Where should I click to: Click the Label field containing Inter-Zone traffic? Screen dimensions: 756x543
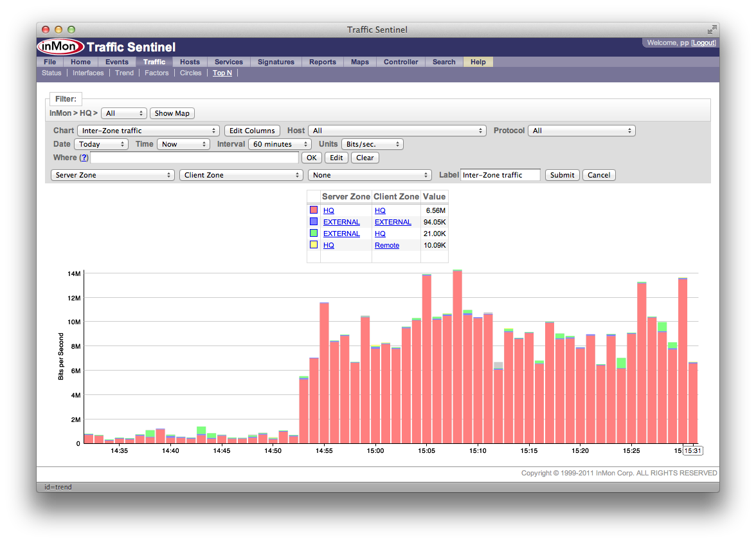pyautogui.click(x=500, y=175)
